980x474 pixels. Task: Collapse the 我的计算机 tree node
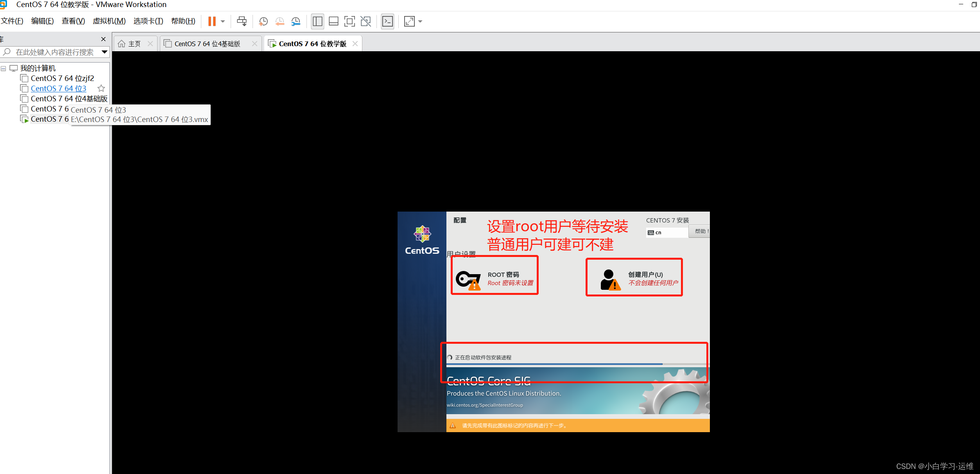[4, 68]
